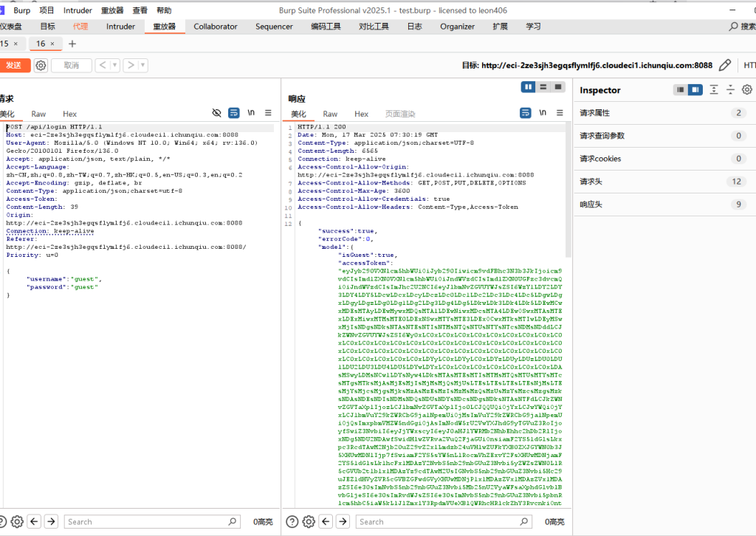Open request search settings gear
Screen dimensions: 756x536
17,521
